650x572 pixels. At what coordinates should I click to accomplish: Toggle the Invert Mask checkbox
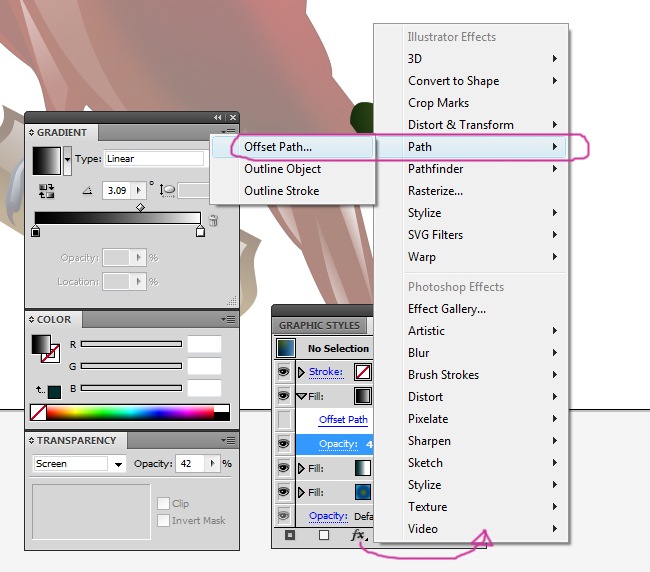(x=163, y=520)
